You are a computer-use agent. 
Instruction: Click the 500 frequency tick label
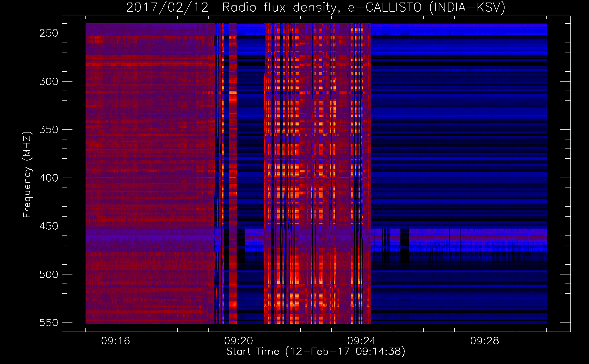[x=49, y=274]
